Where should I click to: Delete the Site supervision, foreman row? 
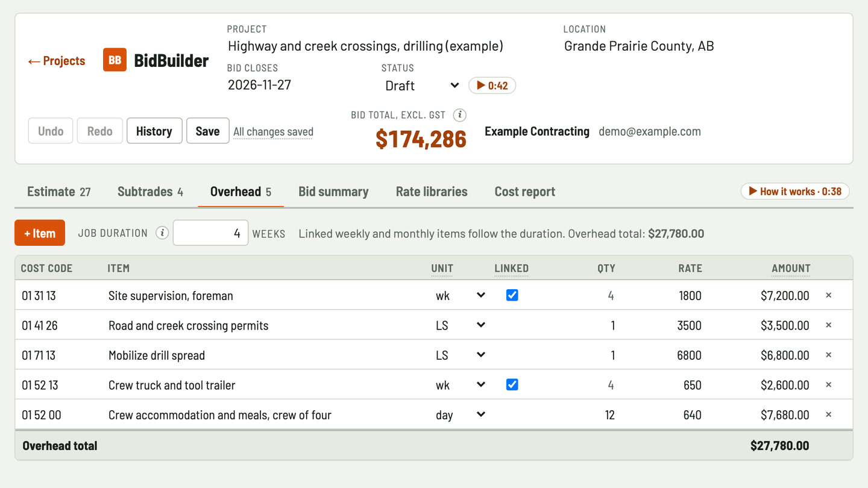tap(829, 296)
